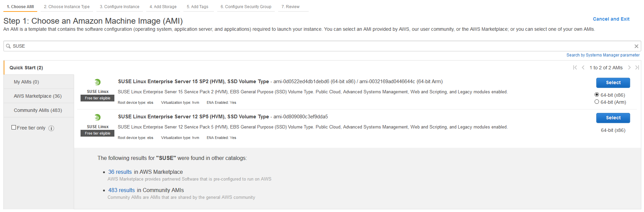644x212 pixels.
Task: Select SUSE Linux Enterprise Server 15 SP2
Action: 613,83
